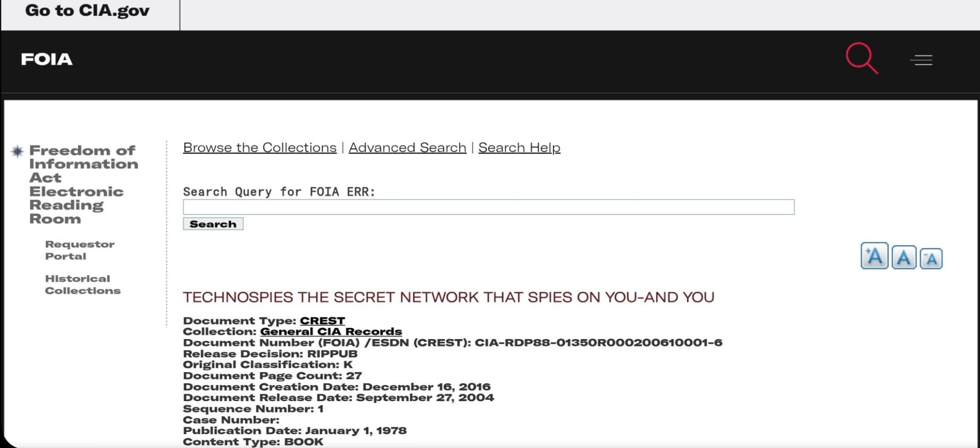Reset text size with the middle A icon
The image size is (980, 448).
coord(904,257)
